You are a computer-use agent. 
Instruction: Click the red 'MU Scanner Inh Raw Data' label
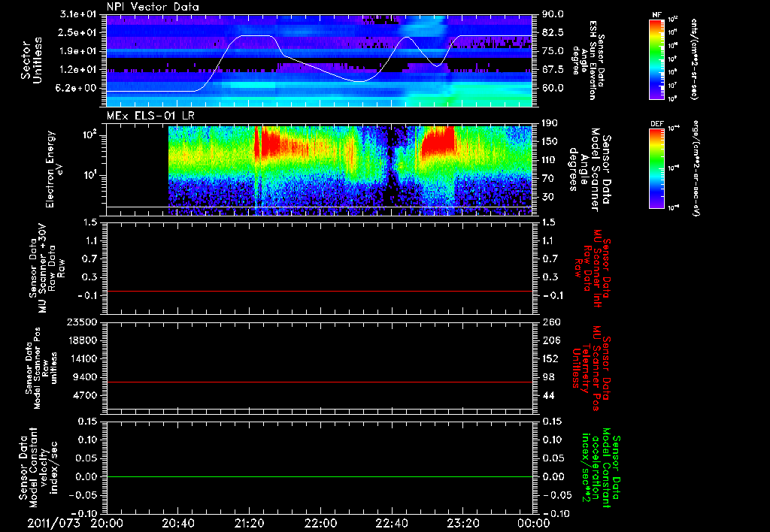click(593, 268)
